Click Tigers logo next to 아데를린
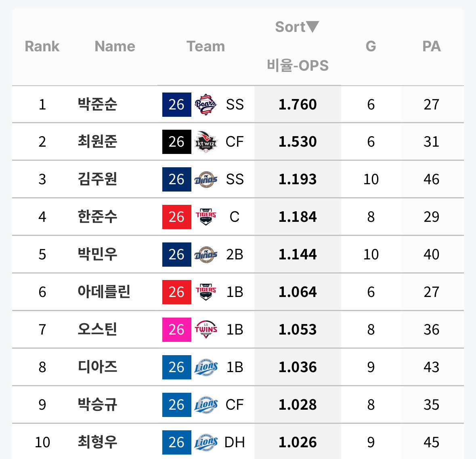Screen dimensions: 476x459 coord(205,292)
